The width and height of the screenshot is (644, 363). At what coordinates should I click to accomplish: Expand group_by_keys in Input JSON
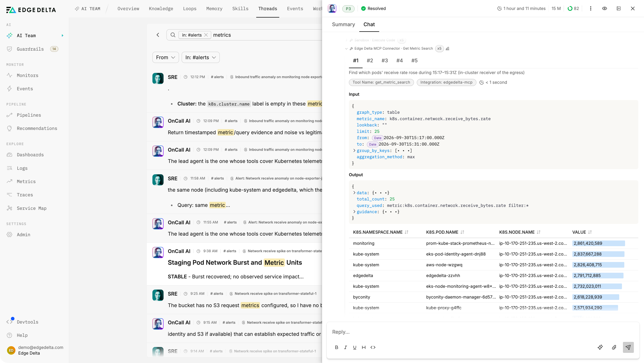coord(354,150)
